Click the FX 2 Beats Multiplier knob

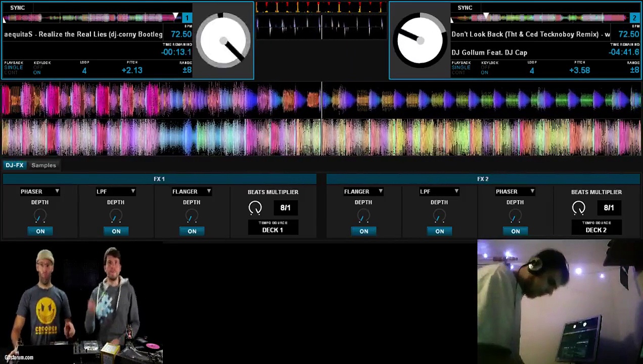pos(579,208)
